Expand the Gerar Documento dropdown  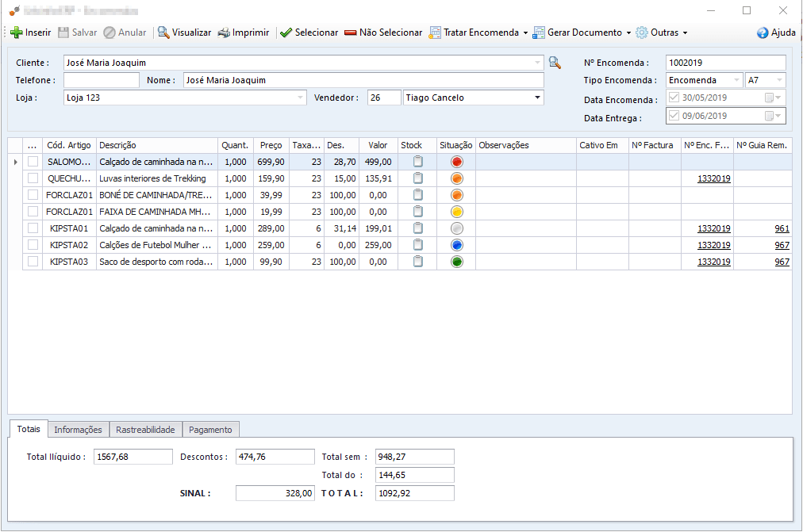coord(628,33)
